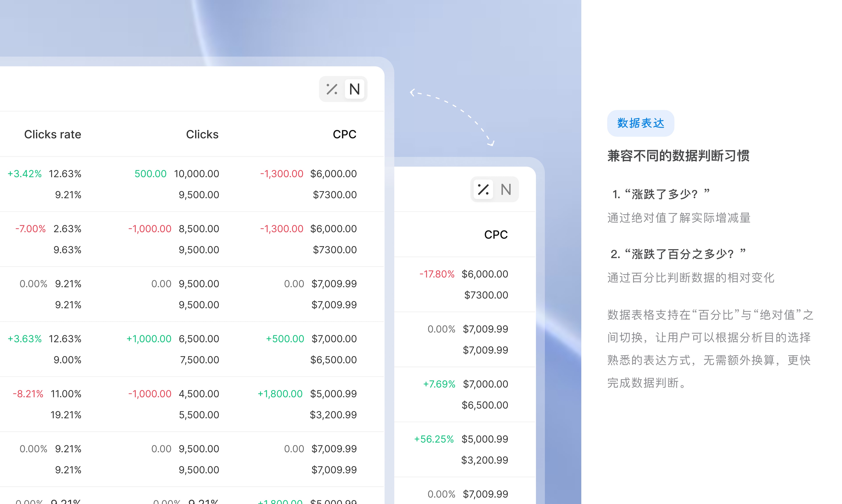The height and width of the screenshot is (504, 842).
Task: Select the 8,500.00 clicks value
Action: 199,229
